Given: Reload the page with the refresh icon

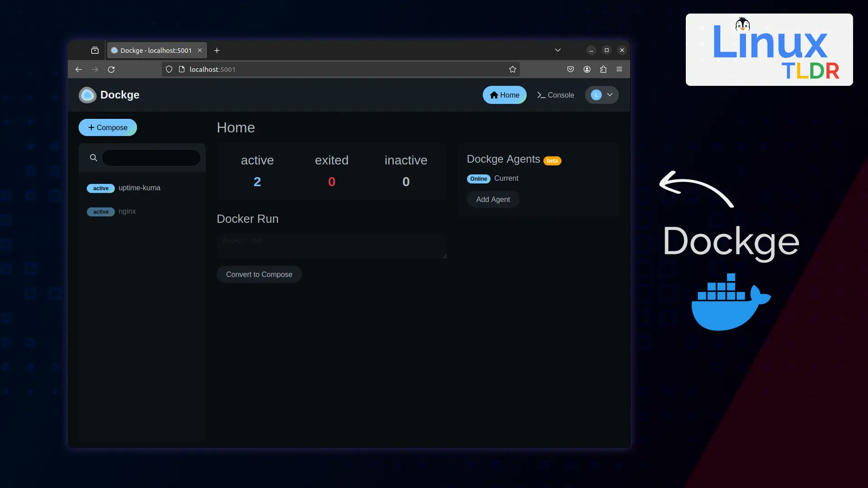Looking at the screenshot, I should pyautogui.click(x=111, y=69).
